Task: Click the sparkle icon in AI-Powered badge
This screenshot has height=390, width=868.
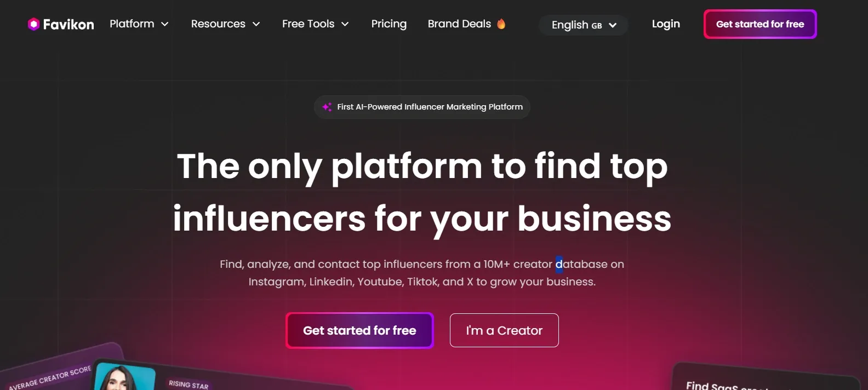Action: click(327, 107)
